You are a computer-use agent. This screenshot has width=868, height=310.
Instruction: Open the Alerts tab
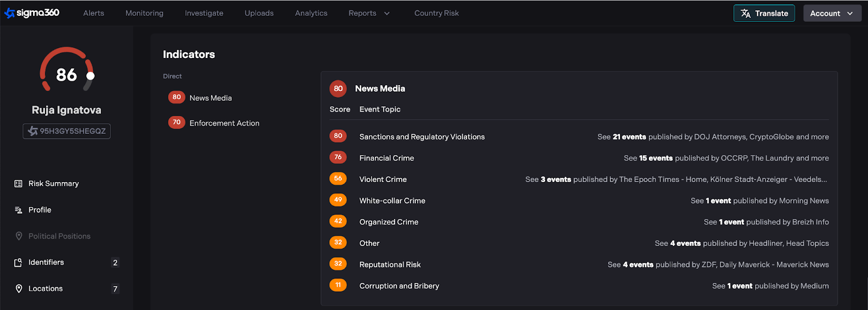click(93, 13)
